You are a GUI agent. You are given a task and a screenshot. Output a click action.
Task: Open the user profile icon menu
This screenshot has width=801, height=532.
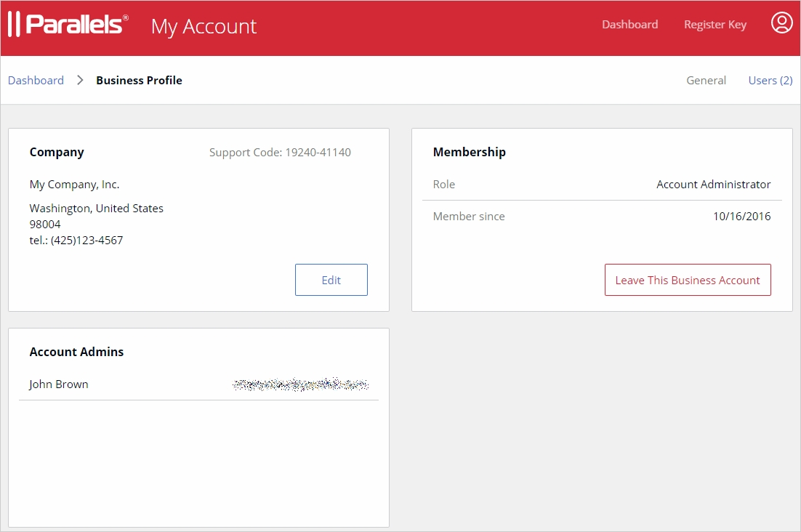coord(781,23)
